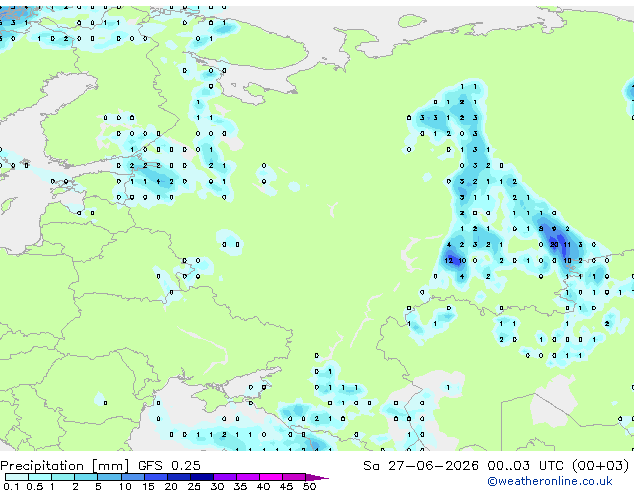634x490 pixels.
Task: Select the 15–20 mm blue legend swatch
Action: pyautogui.click(x=155, y=477)
